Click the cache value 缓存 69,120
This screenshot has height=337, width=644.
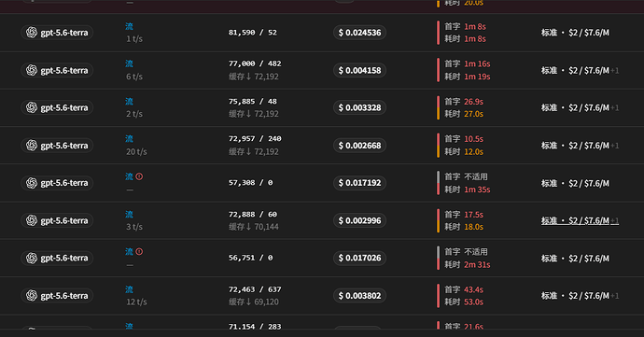(x=254, y=302)
